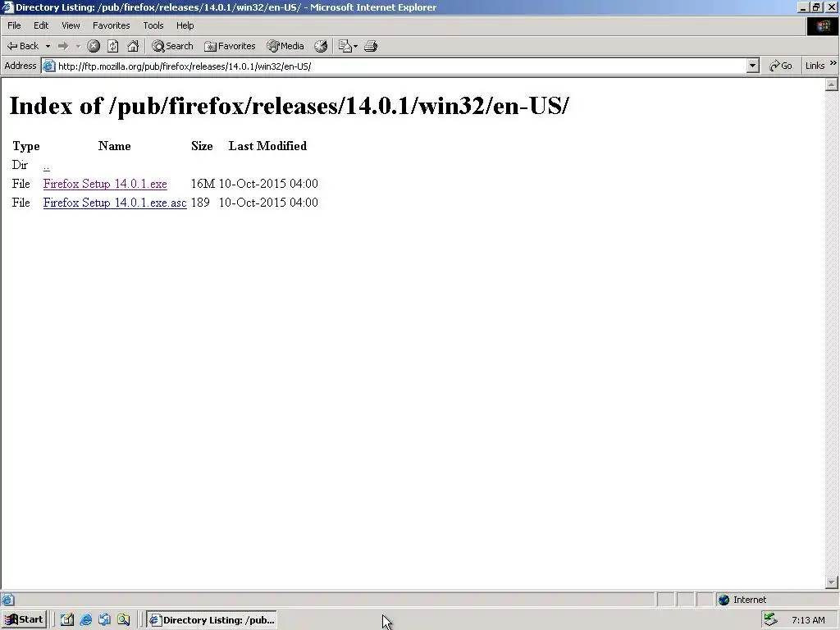Click the 'Dir' type cell
840x630 pixels.
click(20, 165)
